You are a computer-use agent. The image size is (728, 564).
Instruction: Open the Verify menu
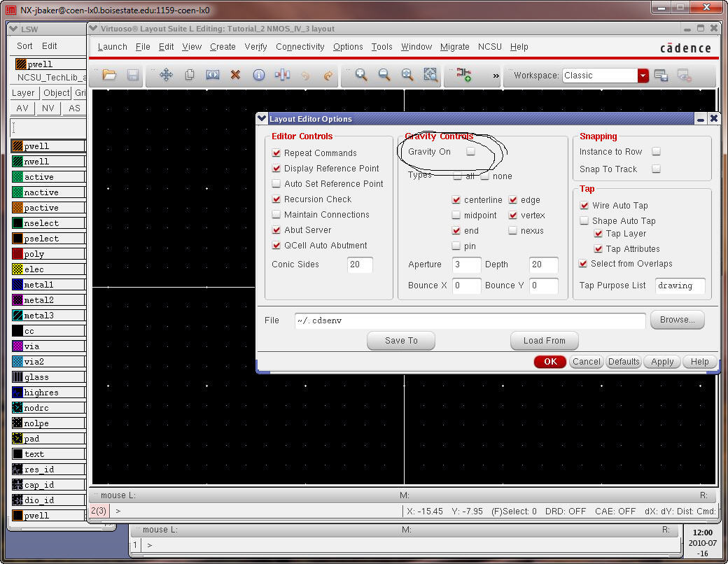coord(255,47)
